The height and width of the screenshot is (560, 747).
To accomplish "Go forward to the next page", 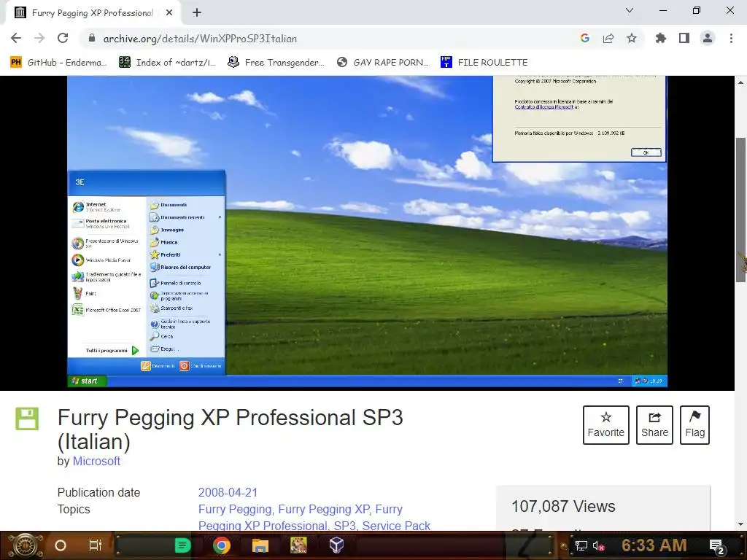I will (x=39, y=38).
